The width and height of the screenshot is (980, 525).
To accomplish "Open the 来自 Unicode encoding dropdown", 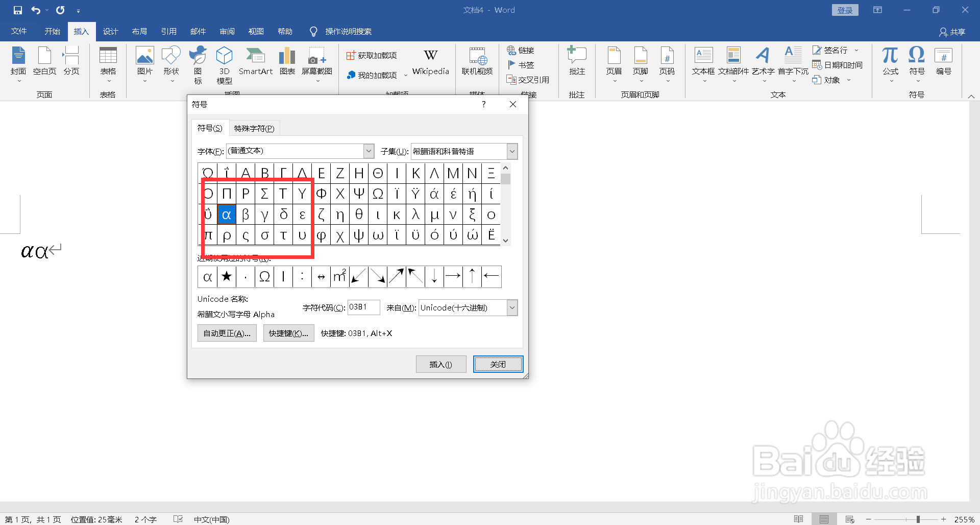I will tap(512, 307).
